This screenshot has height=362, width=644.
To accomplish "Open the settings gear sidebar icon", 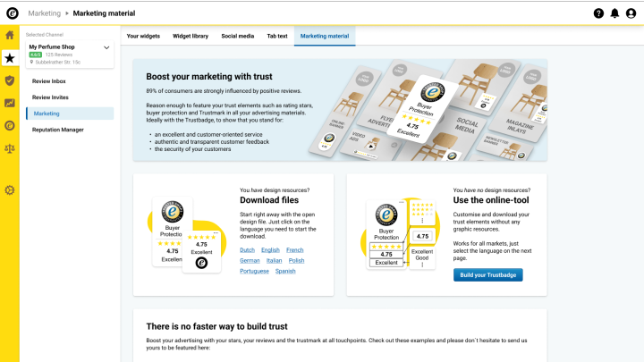I will (x=10, y=190).
